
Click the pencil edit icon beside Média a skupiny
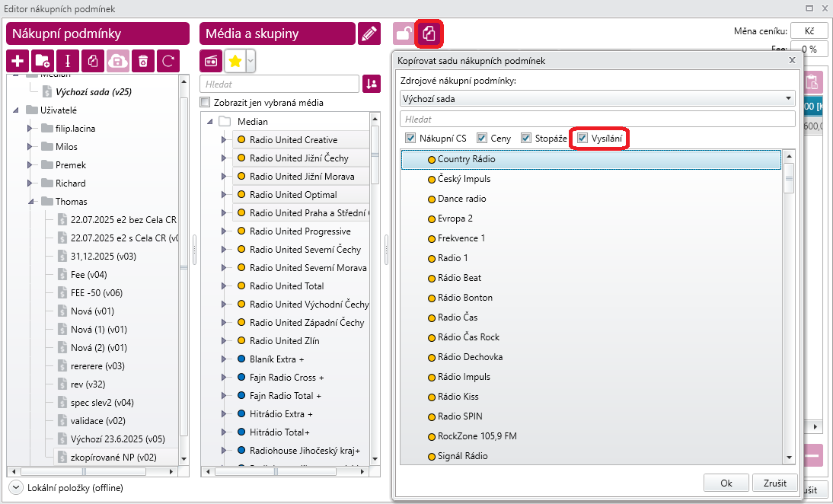pos(369,33)
